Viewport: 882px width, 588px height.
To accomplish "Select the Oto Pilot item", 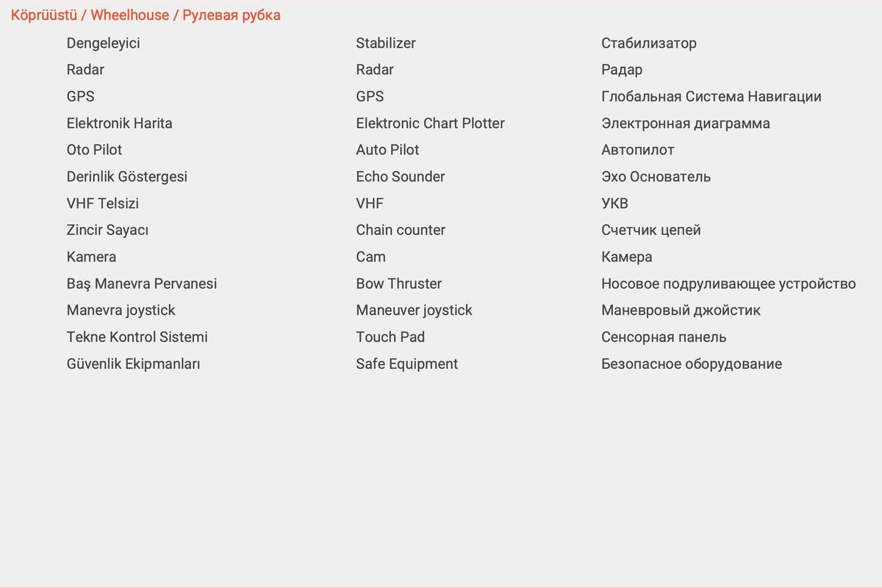I will [x=94, y=150].
